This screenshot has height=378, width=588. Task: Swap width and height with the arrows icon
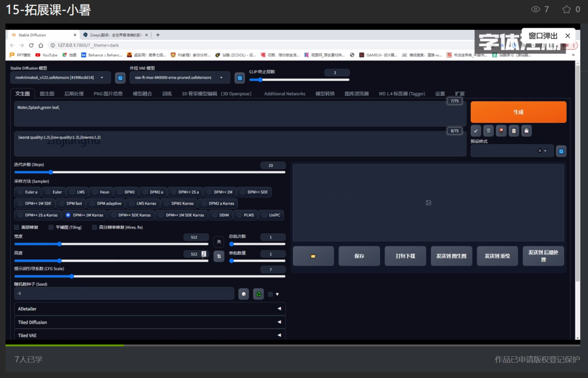point(219,256)
